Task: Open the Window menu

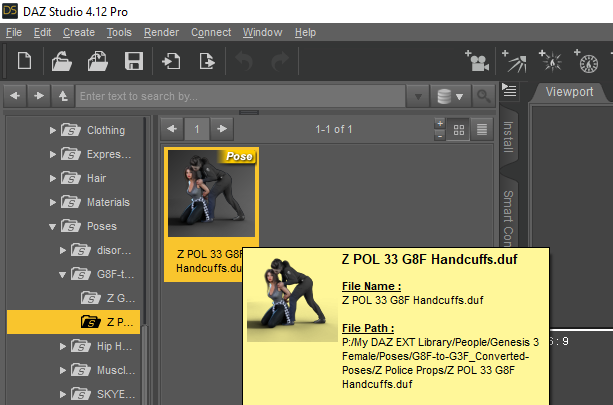Action: pyautogui.click(x=262, y=32)
